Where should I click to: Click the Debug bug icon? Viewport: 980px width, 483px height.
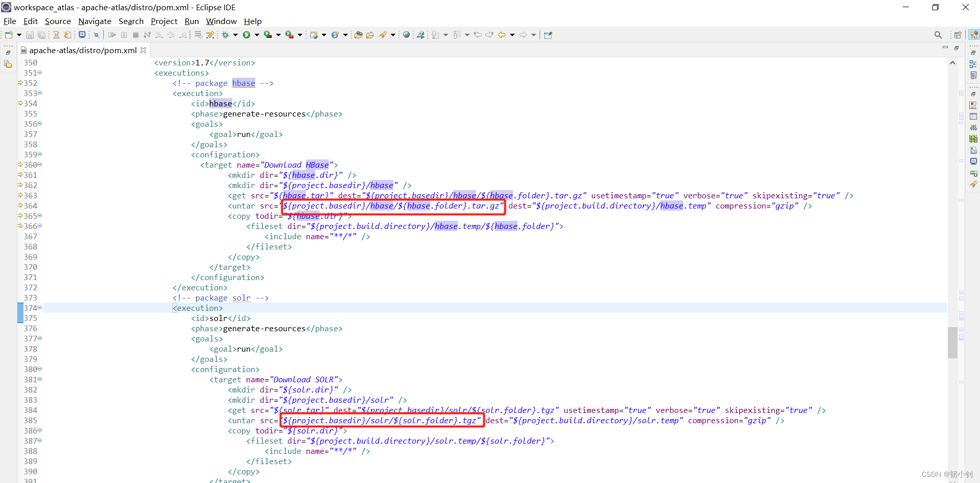click(x=225, y=35)
